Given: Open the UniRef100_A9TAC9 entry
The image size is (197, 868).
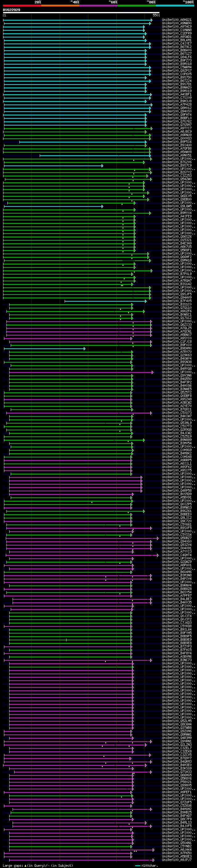Looking at the screenshot, I should 177,26.
